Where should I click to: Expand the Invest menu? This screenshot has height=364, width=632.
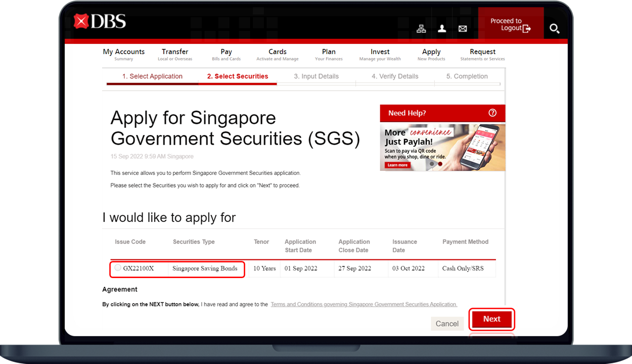coord(380,55)
